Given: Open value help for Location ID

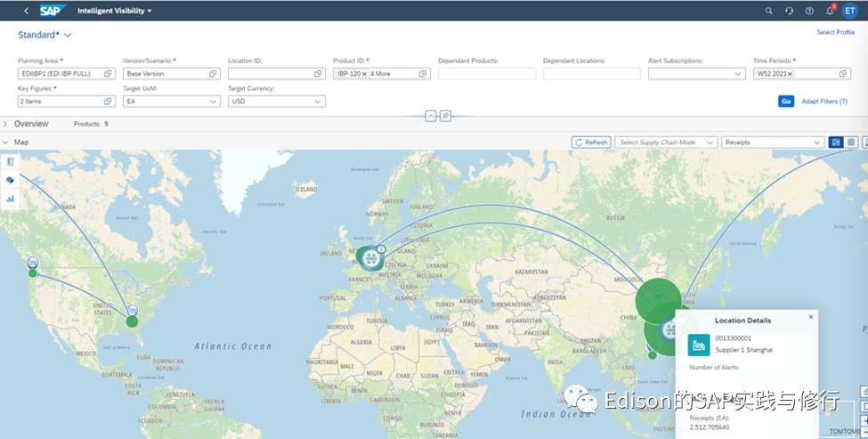Looking at the screenshot, I should tap(318, 74).
